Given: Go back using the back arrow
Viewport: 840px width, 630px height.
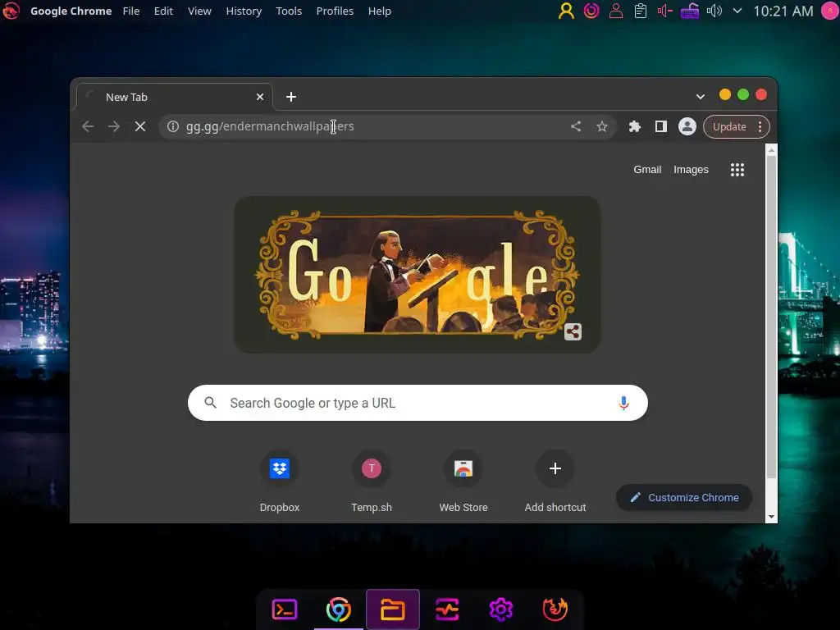Looking at the screenshot, I should pyautogui.click(x=88, y=126).
